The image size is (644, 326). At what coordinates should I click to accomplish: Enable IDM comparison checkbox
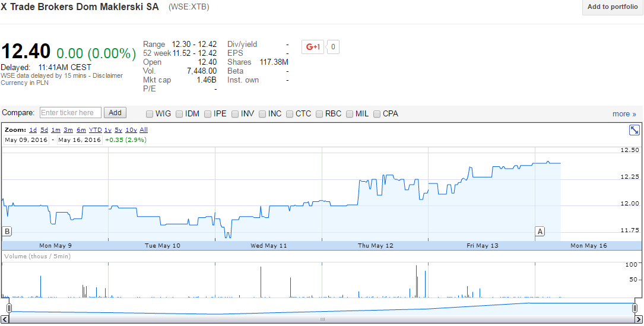179,114
